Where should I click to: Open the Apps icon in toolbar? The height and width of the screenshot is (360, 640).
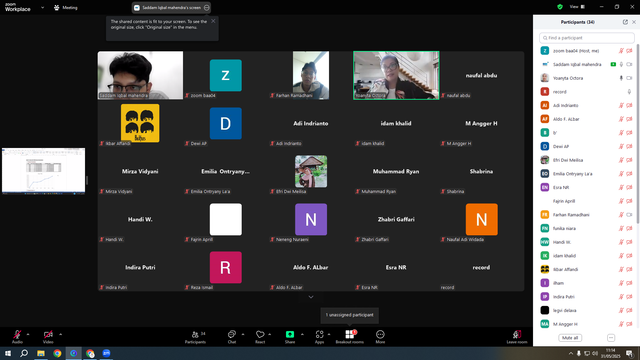click(320, 334)
